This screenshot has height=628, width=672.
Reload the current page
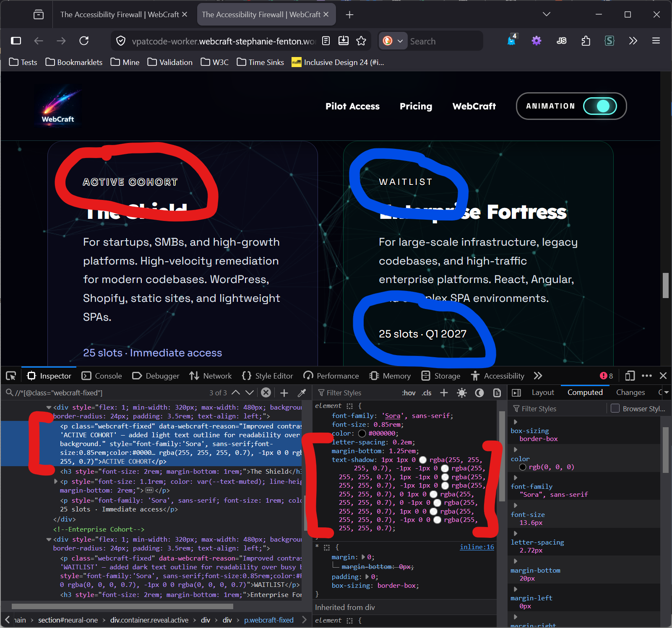[x=84, y=41]
